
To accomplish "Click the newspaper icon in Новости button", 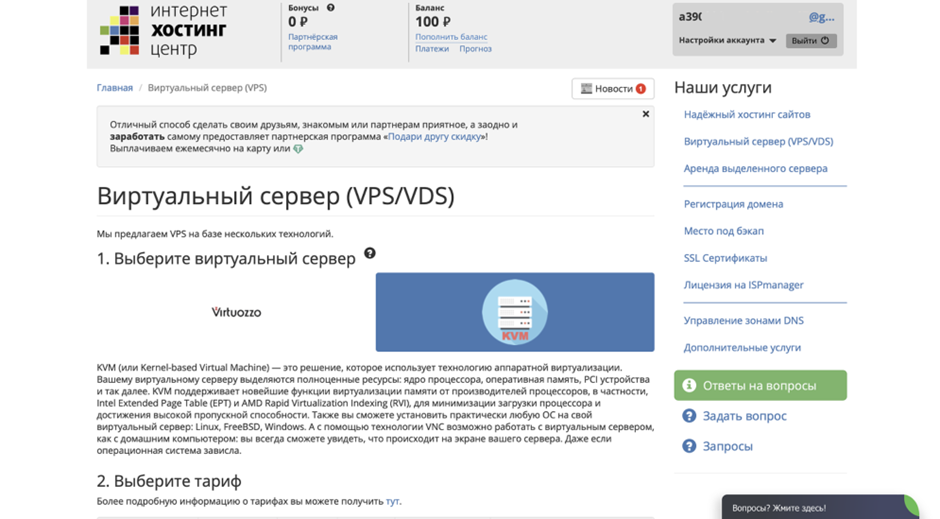I will (x=586, y=89).
